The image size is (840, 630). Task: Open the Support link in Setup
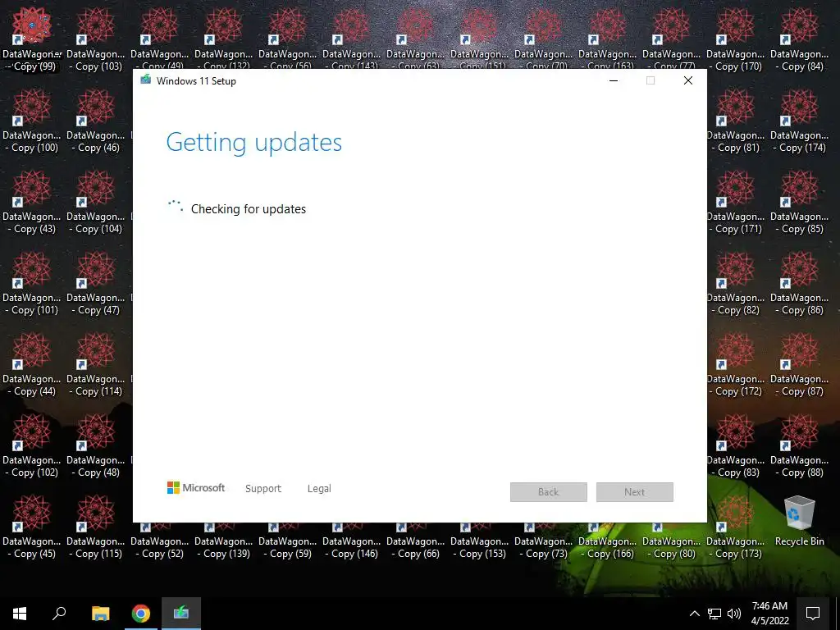(263, 489)
